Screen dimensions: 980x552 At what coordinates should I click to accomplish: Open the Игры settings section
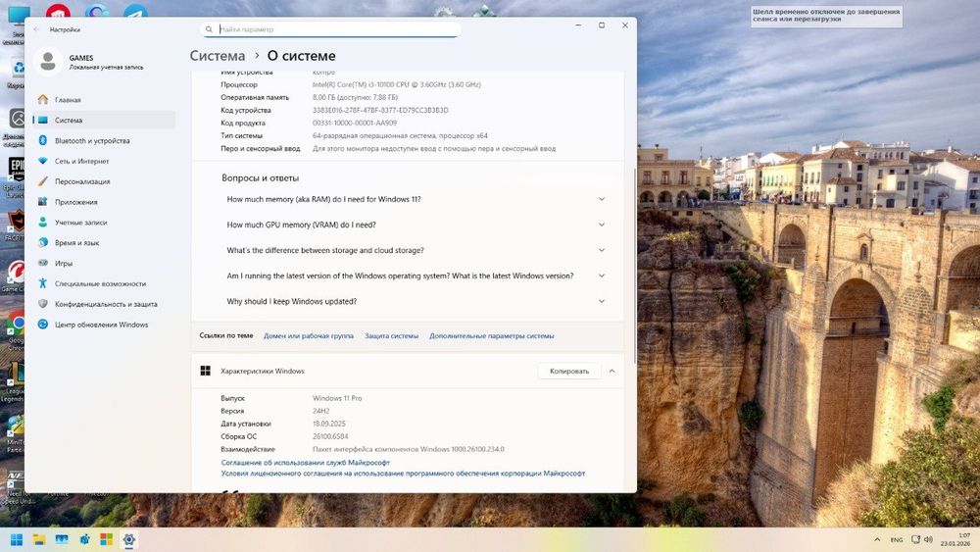(x=104, y=263)
